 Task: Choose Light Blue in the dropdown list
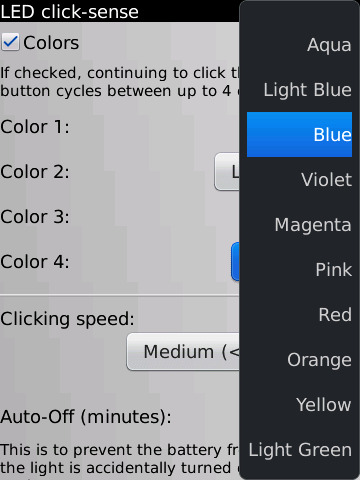click(x=299, y=90)
